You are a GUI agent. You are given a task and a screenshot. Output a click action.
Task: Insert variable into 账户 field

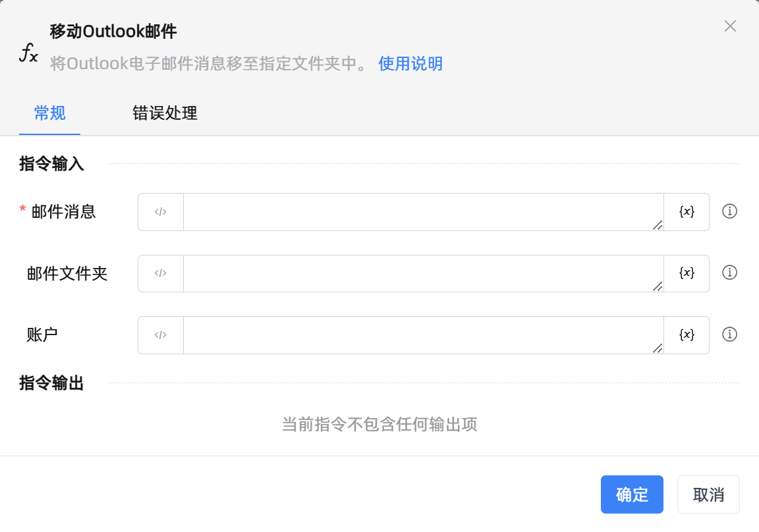coord(687,334)
